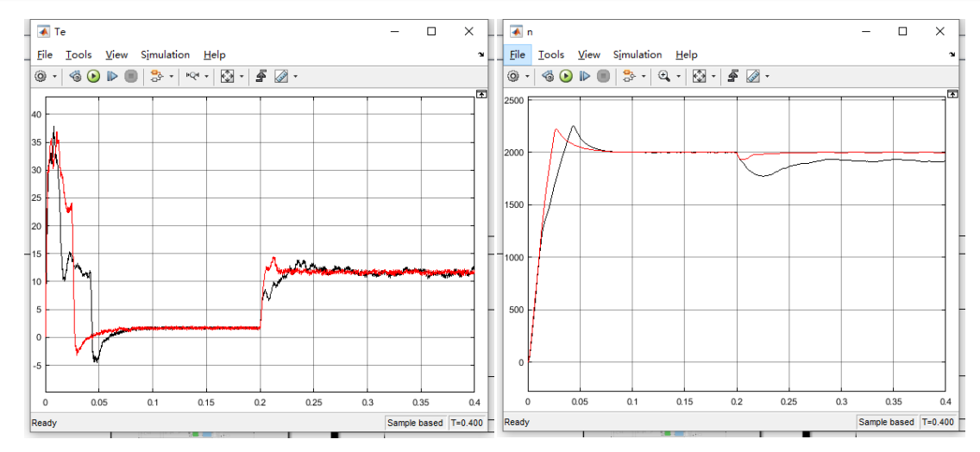Expand block highlight dropdown in n scope
This screenshot has height=452, width=980.
(644, 77)
